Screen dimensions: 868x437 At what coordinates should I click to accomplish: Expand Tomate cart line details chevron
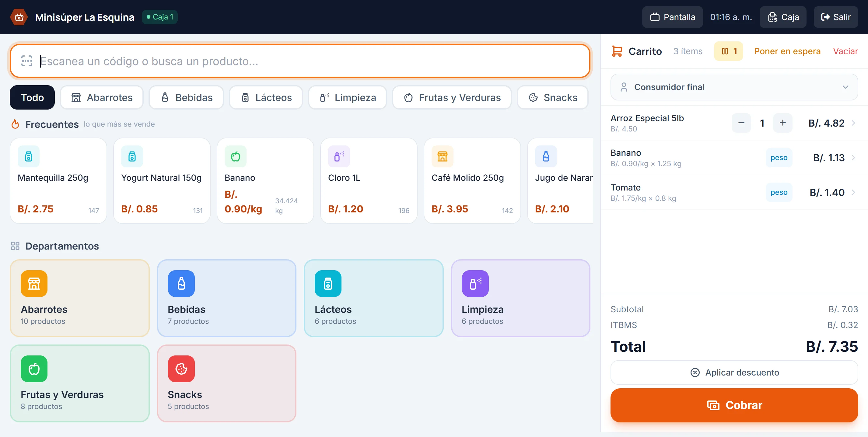tap(853, 192)
